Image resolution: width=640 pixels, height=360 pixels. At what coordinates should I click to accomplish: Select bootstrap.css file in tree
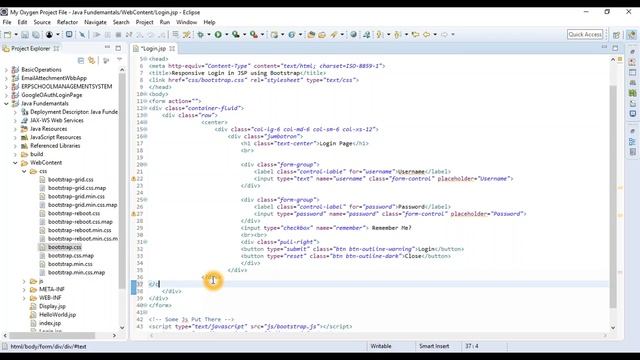tap(64, 247)
